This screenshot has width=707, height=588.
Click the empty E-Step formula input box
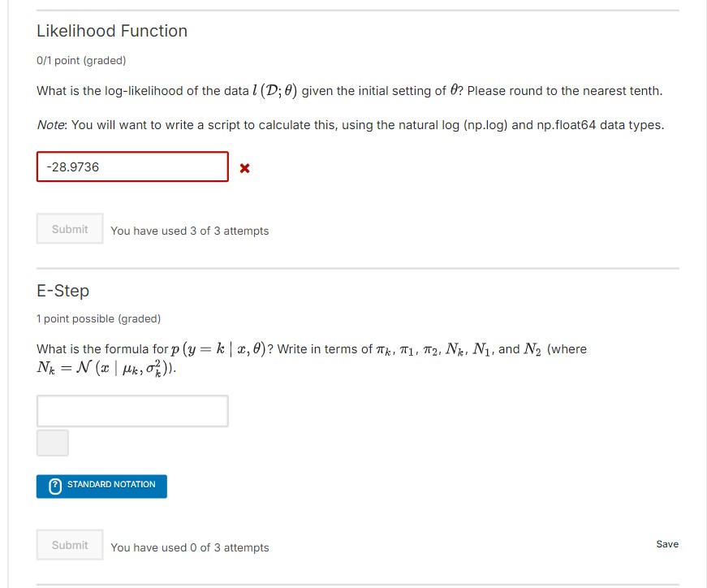131,411
